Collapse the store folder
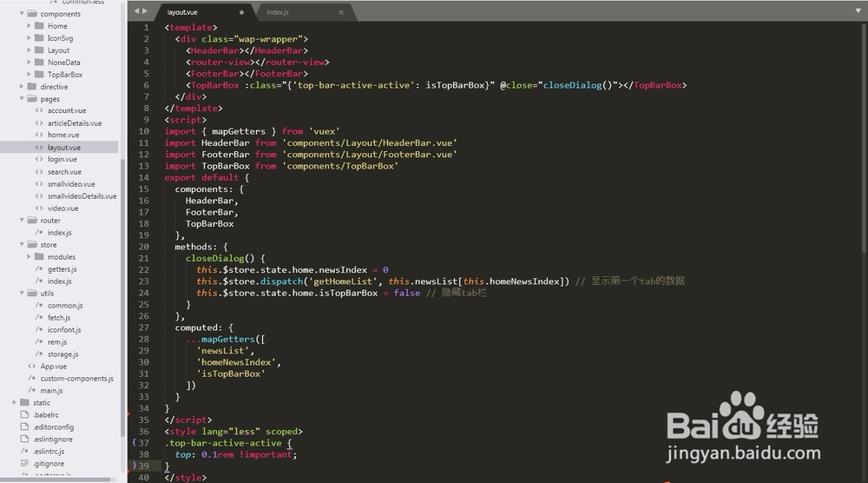The width and height of the screenshot is (868, 483). (x=23, y=244)
